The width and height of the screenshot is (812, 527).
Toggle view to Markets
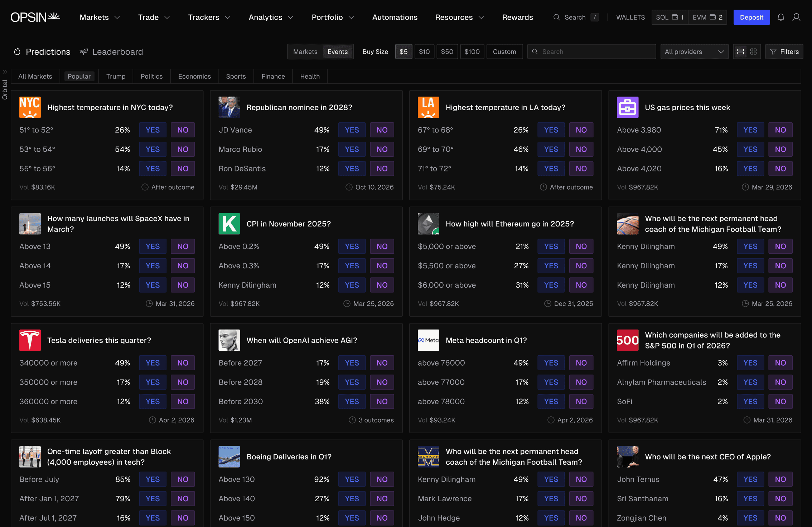tap(305, 52)
